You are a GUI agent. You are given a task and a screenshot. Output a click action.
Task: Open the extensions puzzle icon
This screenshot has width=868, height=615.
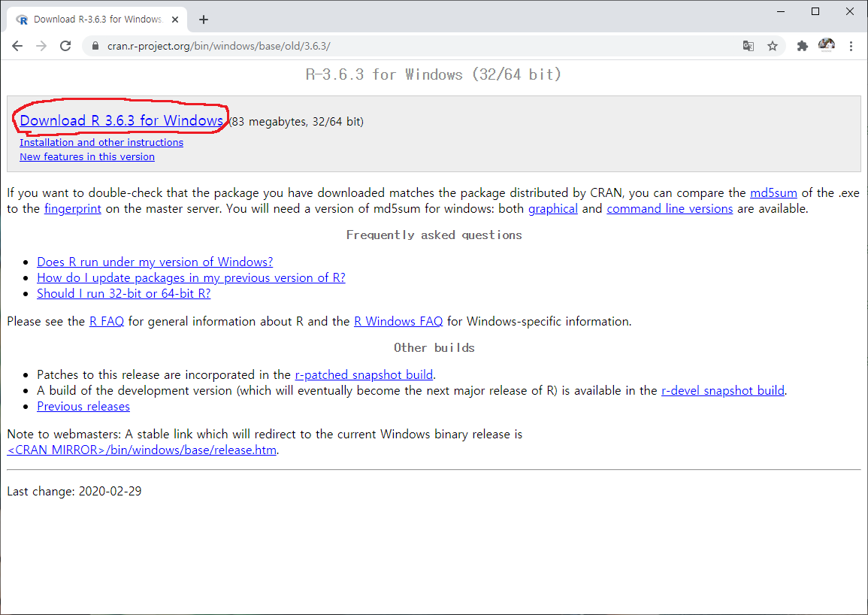(x=802, y=46)
